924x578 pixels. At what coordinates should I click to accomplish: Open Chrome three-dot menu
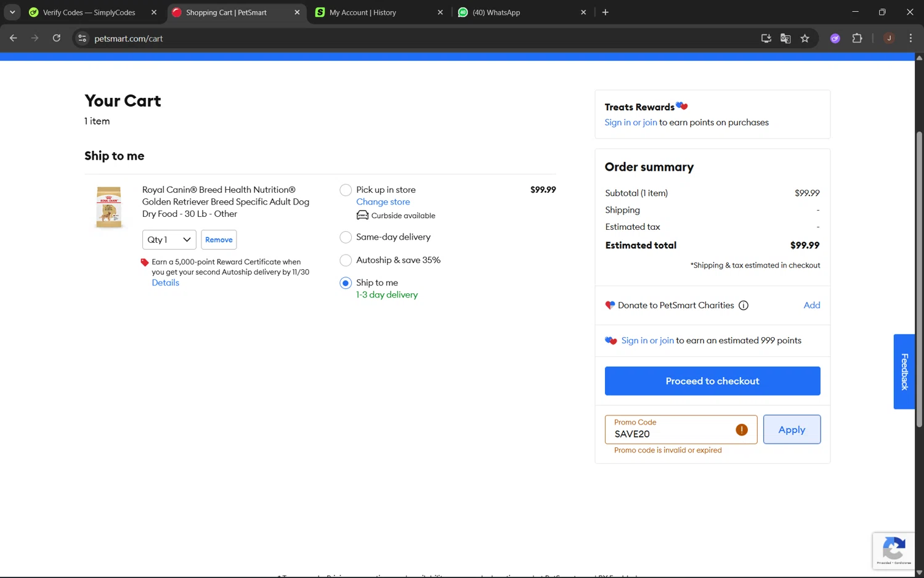pos(910,38)
